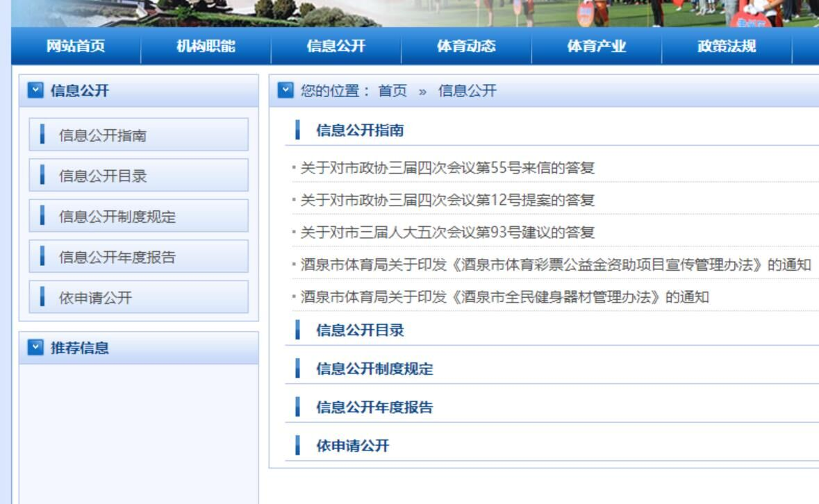The width and height of the screenshot is (819, 504).
Task: Click the arrow icon beside 推荐信息 header
Action: (35, 348)
